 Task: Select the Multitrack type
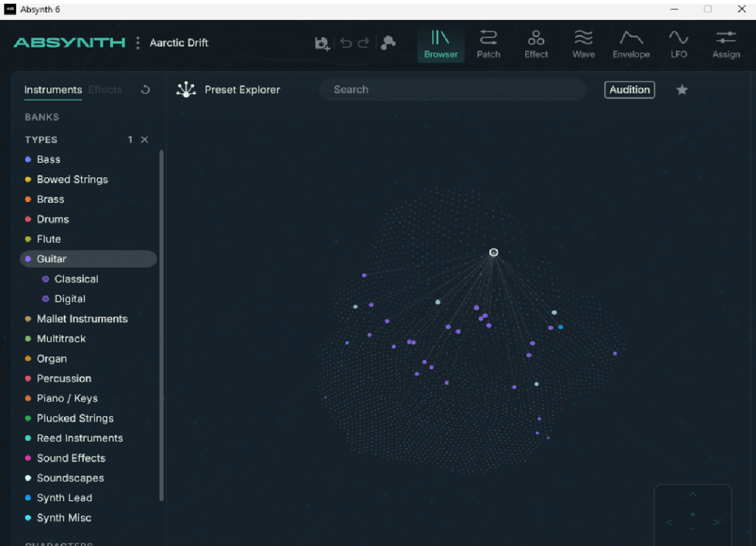tap(89, 339)
